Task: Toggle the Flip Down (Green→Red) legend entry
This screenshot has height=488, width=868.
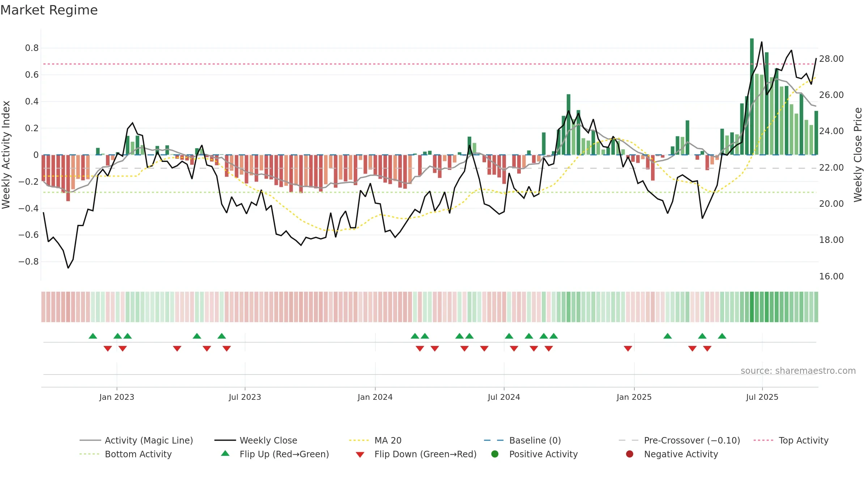Action: (x=416, y=454)
